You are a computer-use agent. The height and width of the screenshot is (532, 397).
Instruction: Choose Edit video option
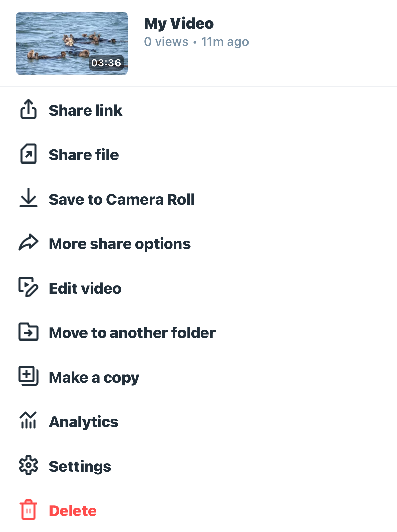coord(85,288)
